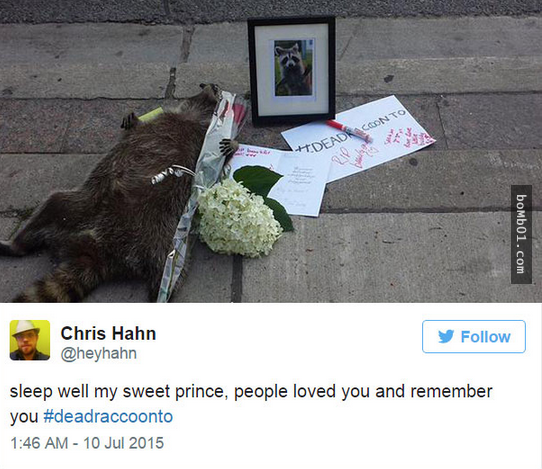The height and width of the screenshot is (469, 542).
Task: Click the word 'remember' in the tweet
Action: tap(451, 392)
